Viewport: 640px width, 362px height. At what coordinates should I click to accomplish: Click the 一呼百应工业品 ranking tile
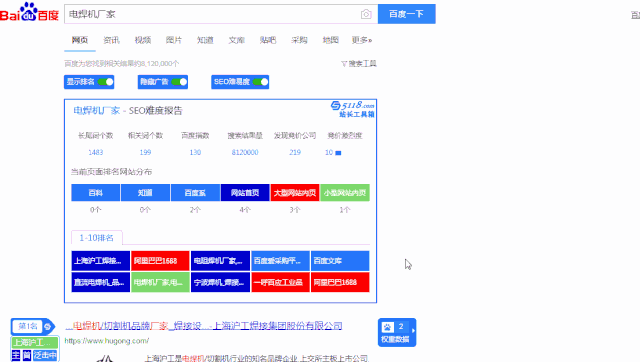[280, 282]
